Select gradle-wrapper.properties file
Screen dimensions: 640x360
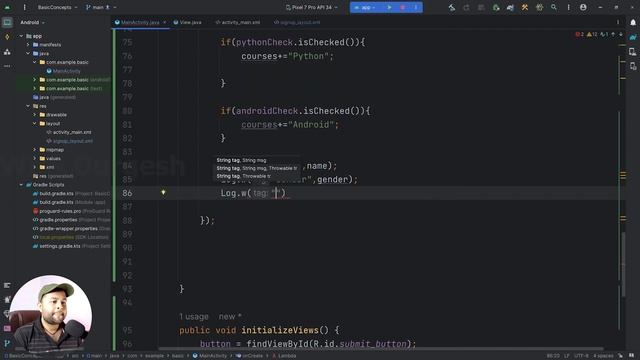[x=71, y=229]
